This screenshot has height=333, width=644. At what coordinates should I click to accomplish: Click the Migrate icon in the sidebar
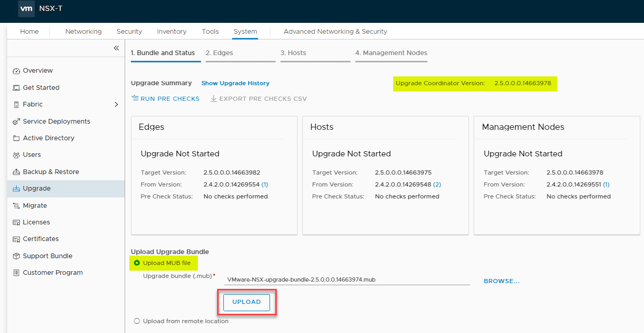pos(16,205)
